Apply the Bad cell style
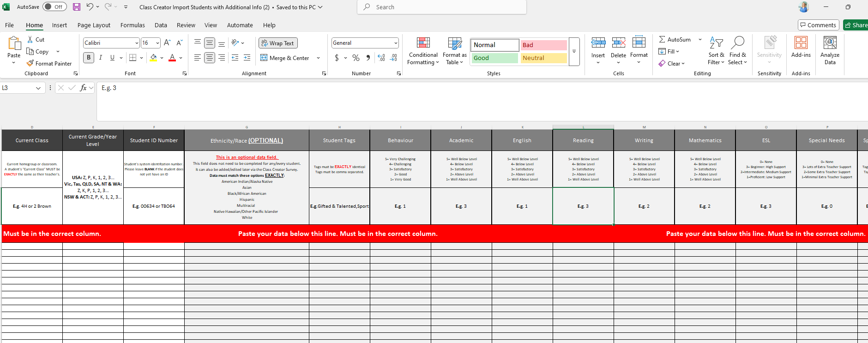Screen dimensions: 868x343 [543, 45]
